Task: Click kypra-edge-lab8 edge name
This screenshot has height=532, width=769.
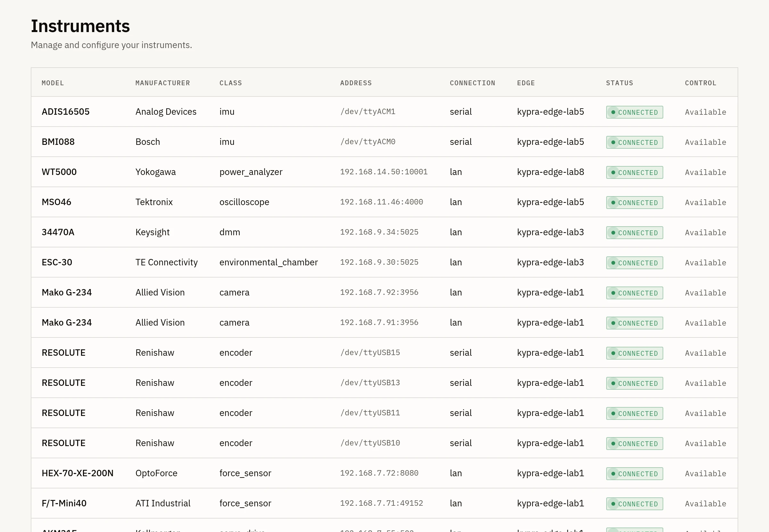Action: [x=550, y=172]
